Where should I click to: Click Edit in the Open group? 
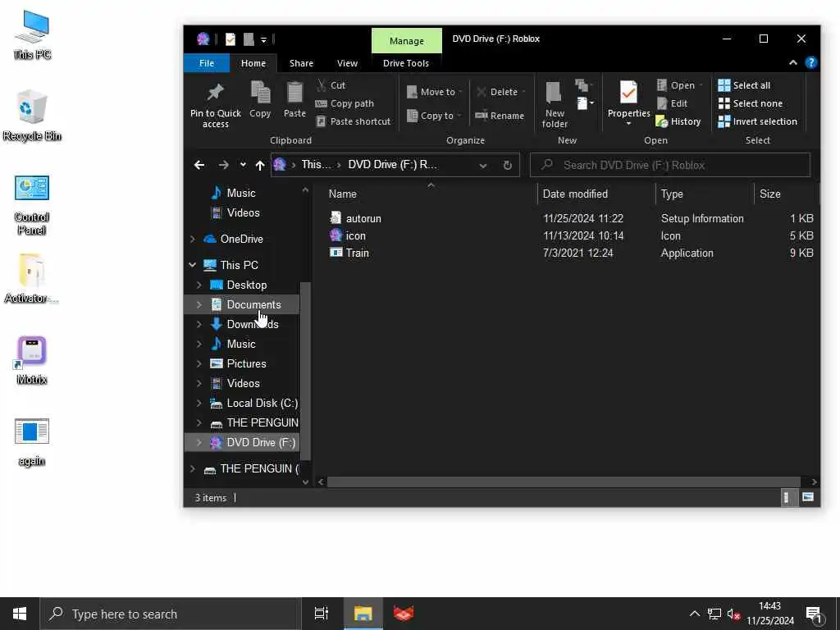tap(673, 103)
